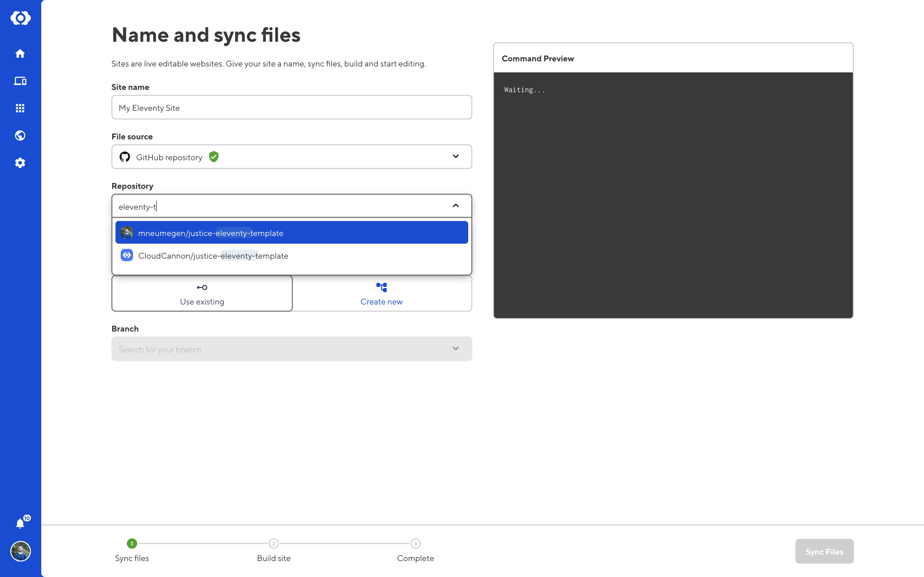Open the apps grid icon in the sidebar
This screenshot has height=577, width=924.
[20, 108]
